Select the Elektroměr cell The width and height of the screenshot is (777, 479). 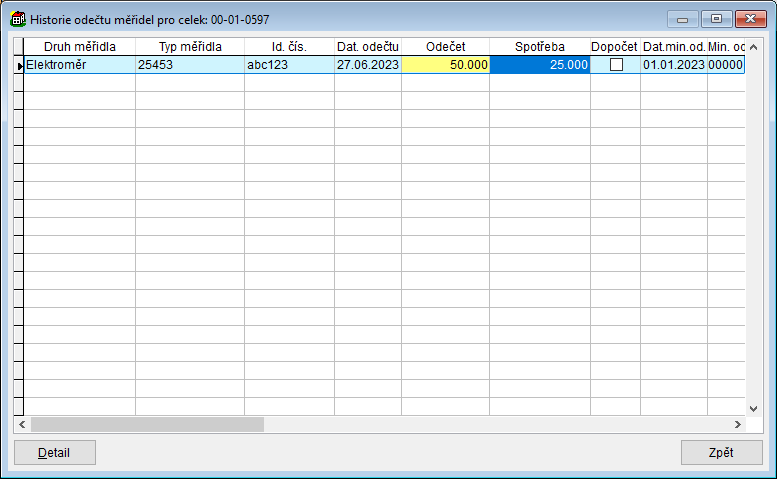coord(80,65)
